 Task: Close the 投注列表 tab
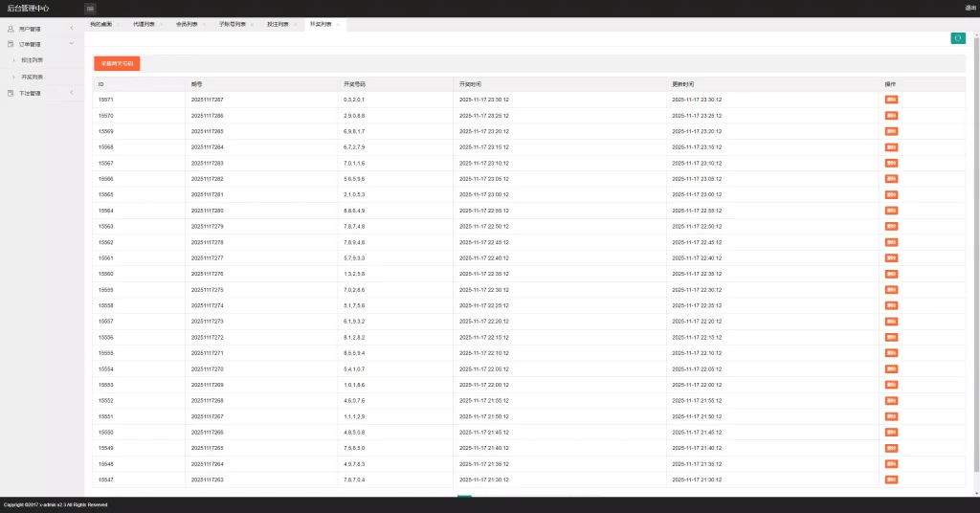tap(295, 24)
